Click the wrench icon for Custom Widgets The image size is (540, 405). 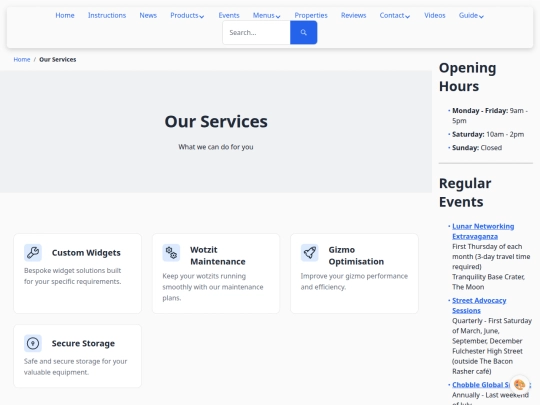[33, 252]
